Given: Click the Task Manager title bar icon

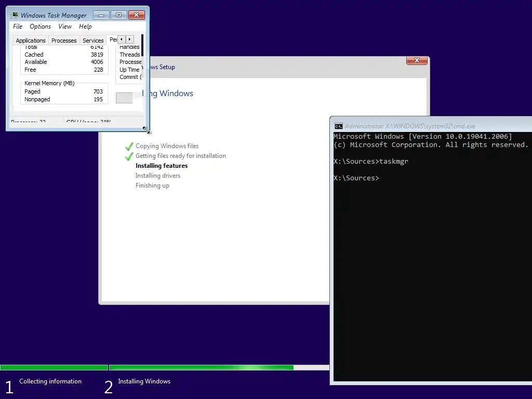Looking at the screenshot, I should (x=14, y=15).
